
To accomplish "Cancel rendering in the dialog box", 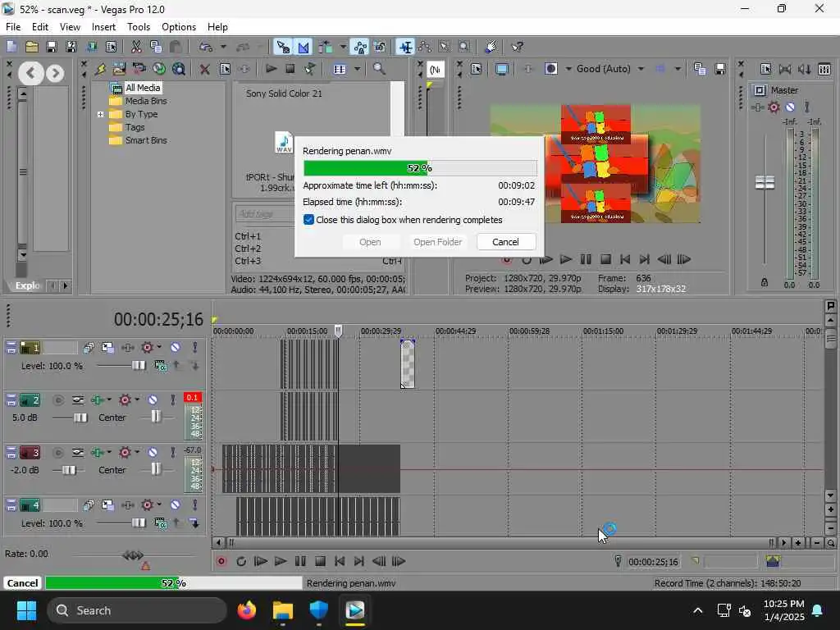I will (x=505, y=242).
